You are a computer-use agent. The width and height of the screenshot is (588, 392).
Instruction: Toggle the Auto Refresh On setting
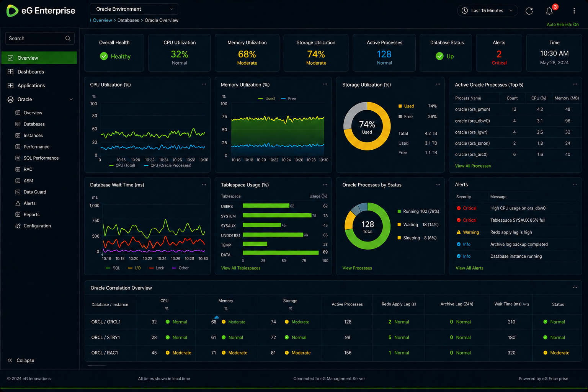(x=563, y=24)
